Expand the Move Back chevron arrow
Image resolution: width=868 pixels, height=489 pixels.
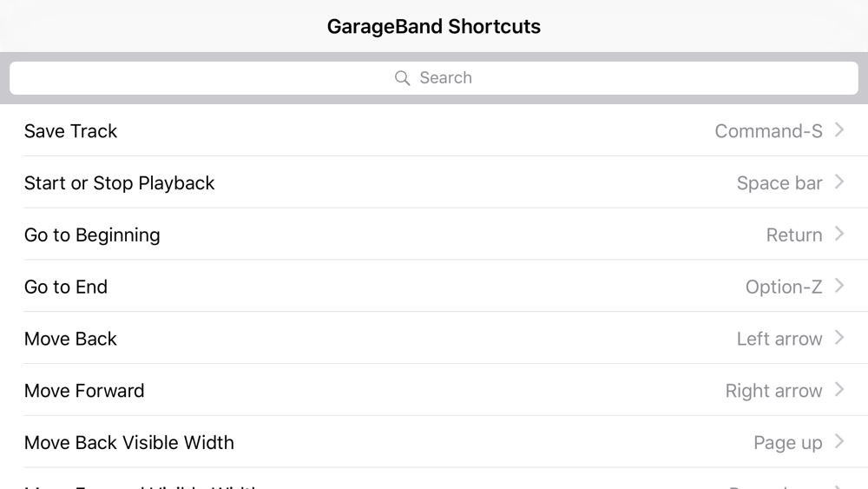[839, 338]
